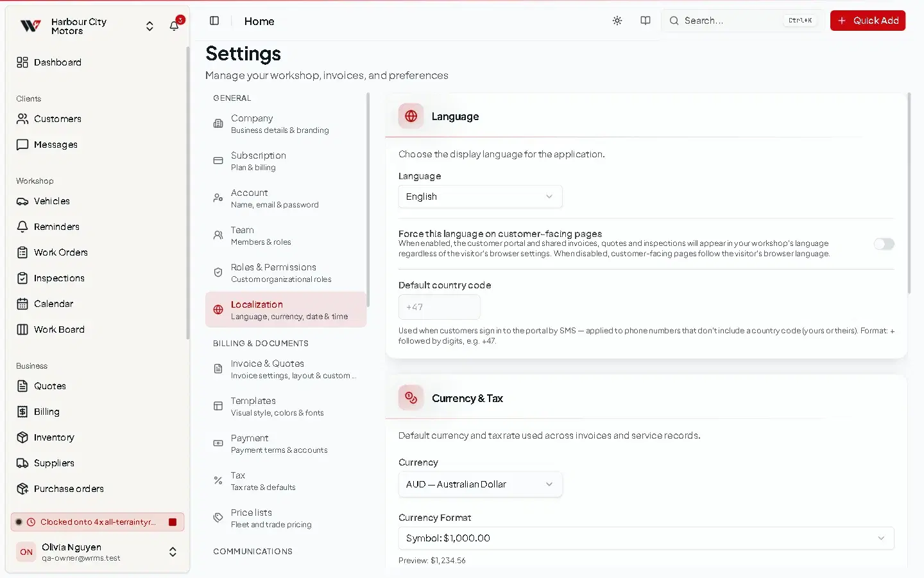The image size is (924, 578).
Task: Open the Language dropdown showing English
Action: coord(480,197)
